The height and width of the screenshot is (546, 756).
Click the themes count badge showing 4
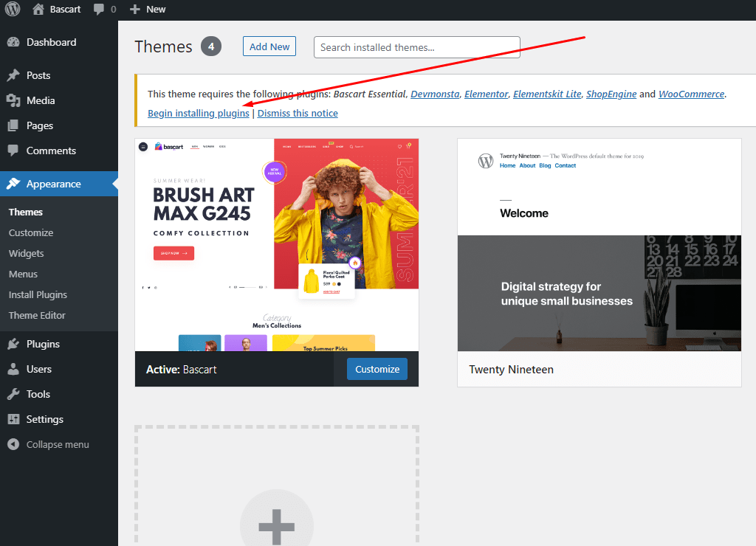[x=211, y=46]
